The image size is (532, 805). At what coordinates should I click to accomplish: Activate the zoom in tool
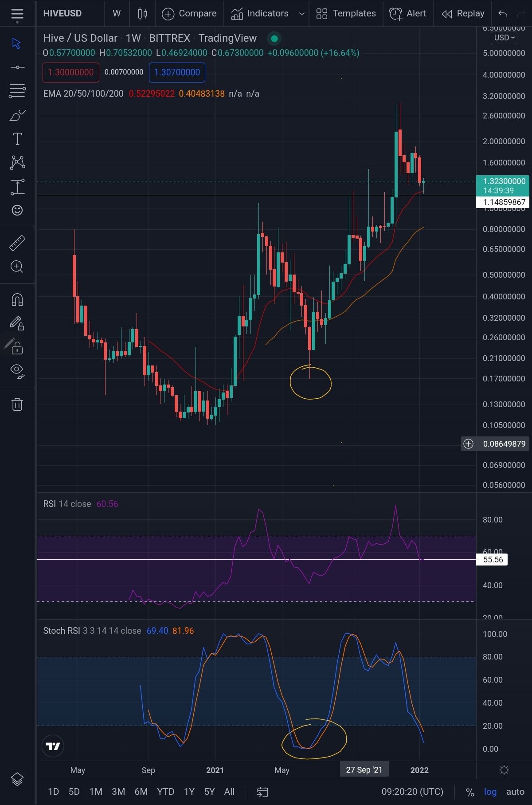17,267
